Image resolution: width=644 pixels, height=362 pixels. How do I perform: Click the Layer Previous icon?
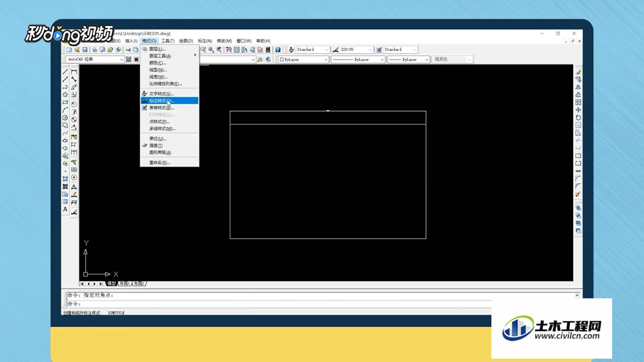(x=268, y=59)
